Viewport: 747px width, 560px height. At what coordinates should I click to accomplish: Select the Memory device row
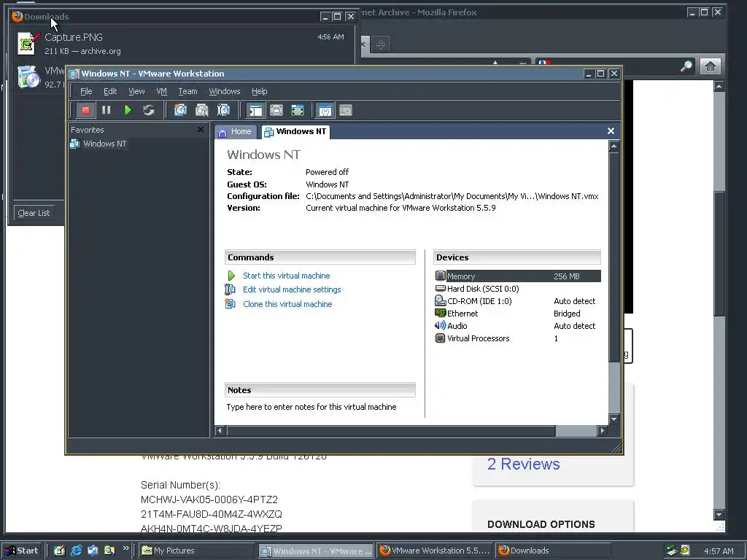[517, 276]
